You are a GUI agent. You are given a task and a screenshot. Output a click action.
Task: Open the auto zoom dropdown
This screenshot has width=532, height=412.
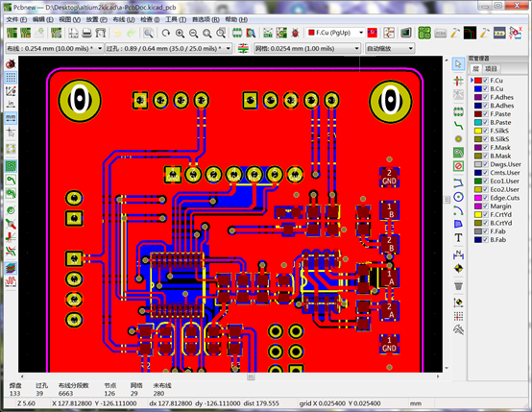click(390, 49)
